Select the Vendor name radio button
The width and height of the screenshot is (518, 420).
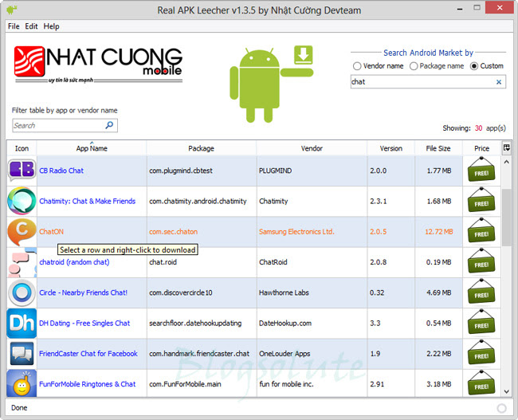(357, 66)
